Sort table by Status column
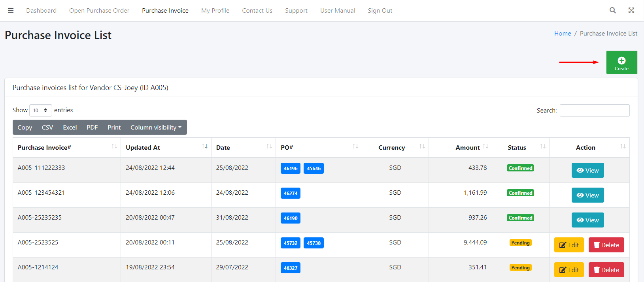Screen dimensions: 644x282 click(543, 147)
